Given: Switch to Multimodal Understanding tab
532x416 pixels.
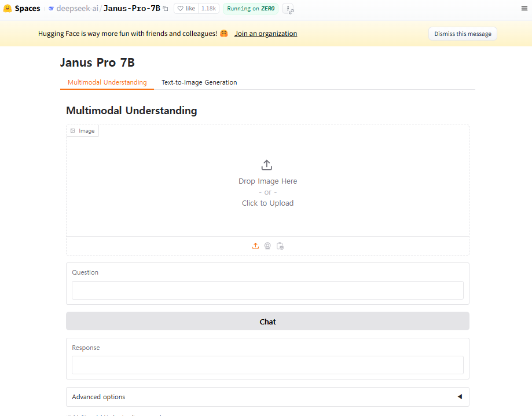Looking at the screenshot, I should tap(107, 82).
